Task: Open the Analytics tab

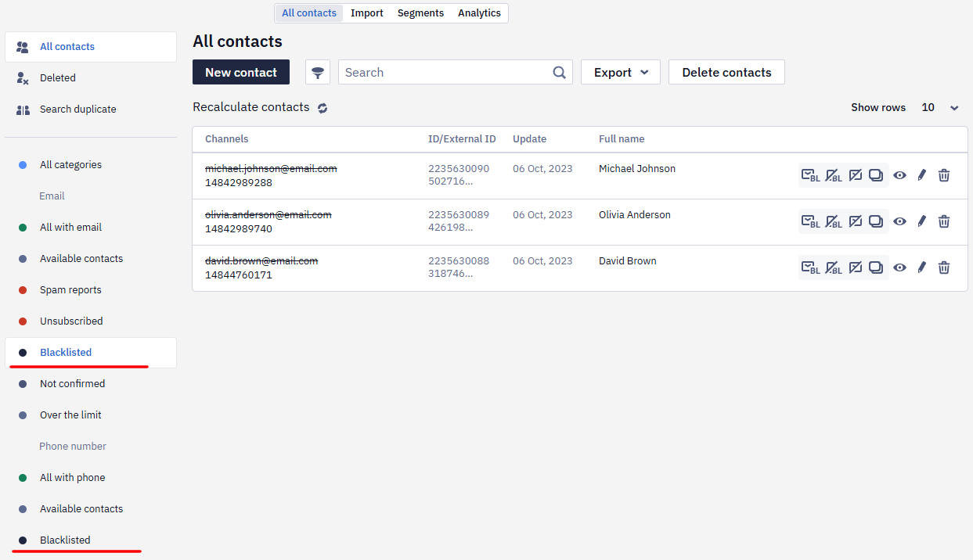Action: click(x=479, y=13)
